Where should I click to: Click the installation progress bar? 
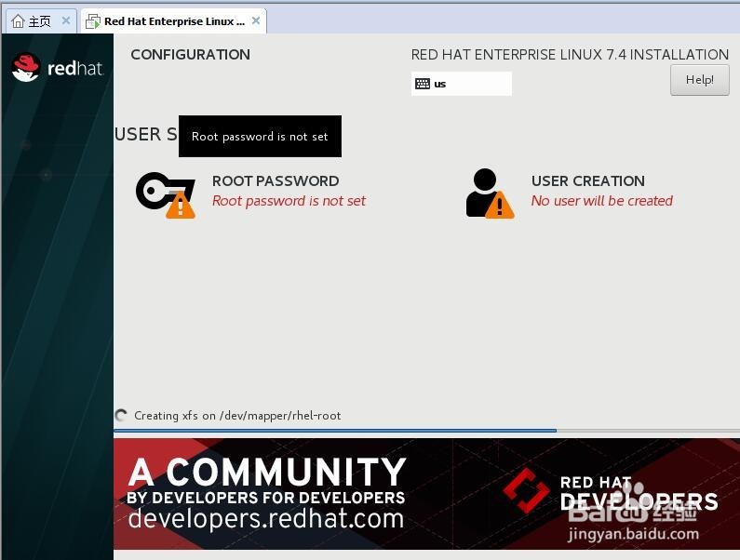coord(426,431)
